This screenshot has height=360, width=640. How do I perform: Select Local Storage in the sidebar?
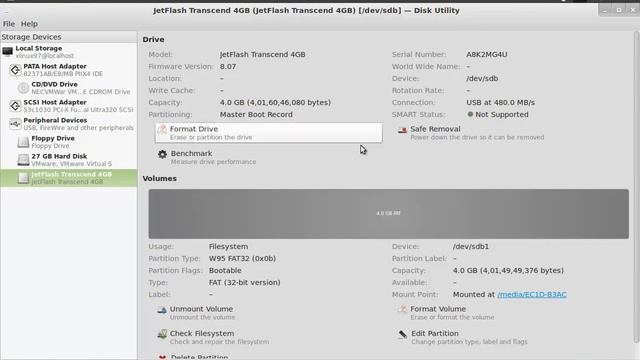click(69, 52)
